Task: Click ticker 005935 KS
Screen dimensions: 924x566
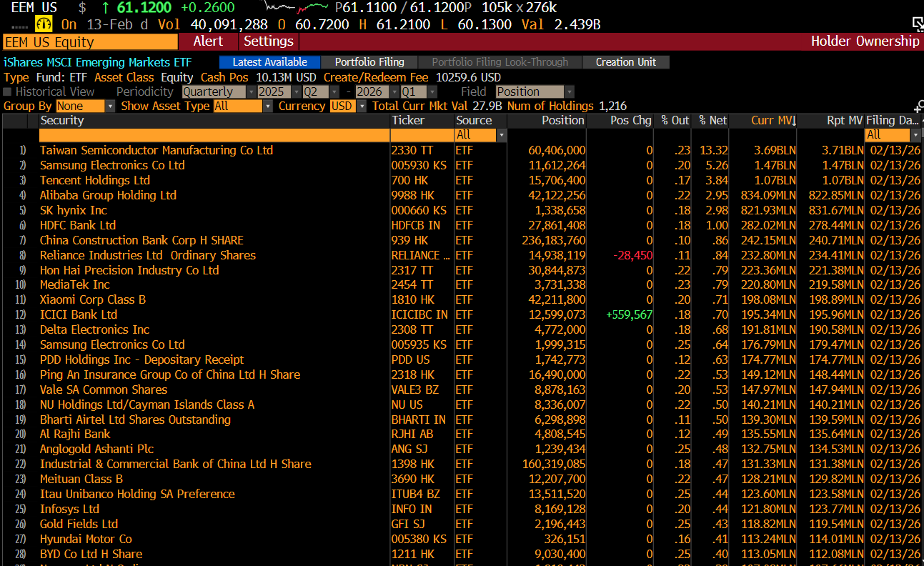Action: click(419, 344)
